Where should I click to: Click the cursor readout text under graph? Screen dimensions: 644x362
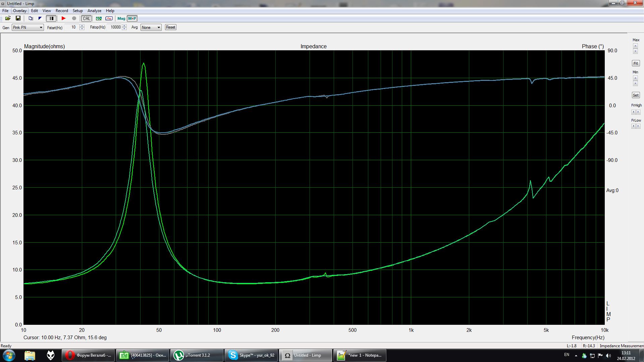(x=65, y=338)
